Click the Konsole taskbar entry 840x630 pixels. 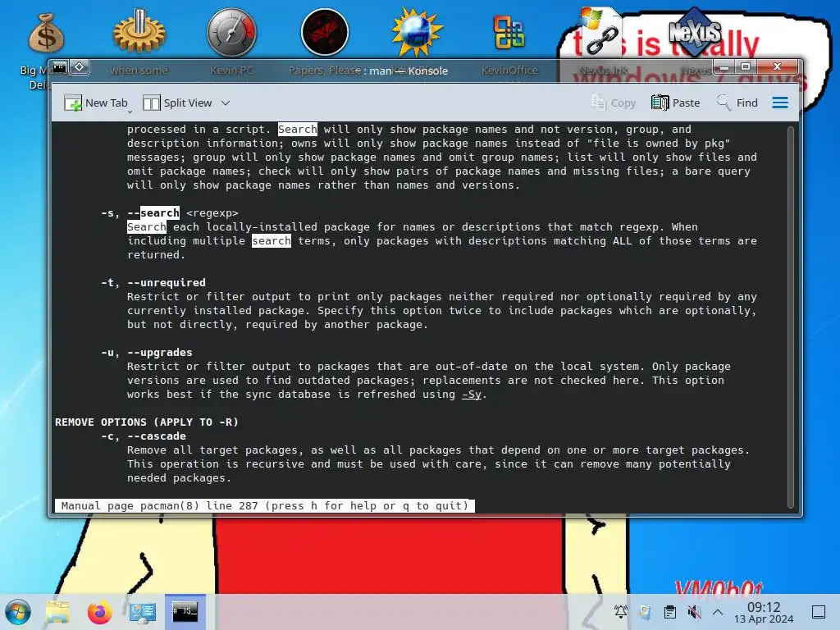pos(185,611)
